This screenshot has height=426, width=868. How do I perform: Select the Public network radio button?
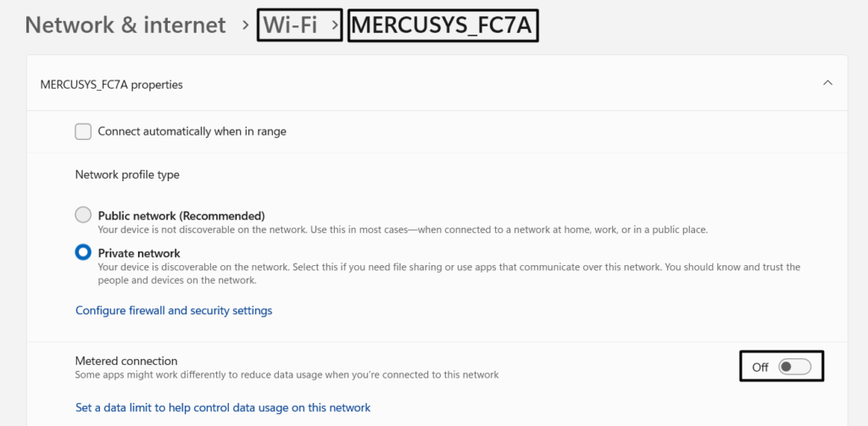(x=83, y=215)
